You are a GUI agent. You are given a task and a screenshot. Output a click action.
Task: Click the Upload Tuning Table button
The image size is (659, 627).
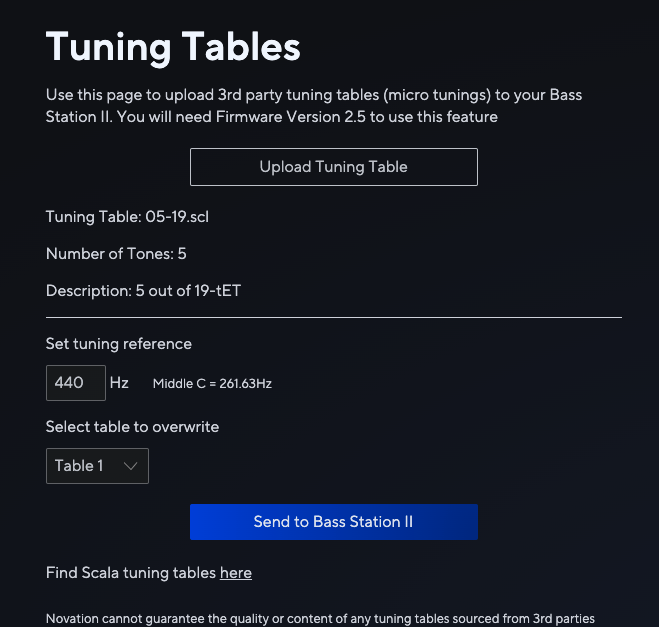(334, 167)
